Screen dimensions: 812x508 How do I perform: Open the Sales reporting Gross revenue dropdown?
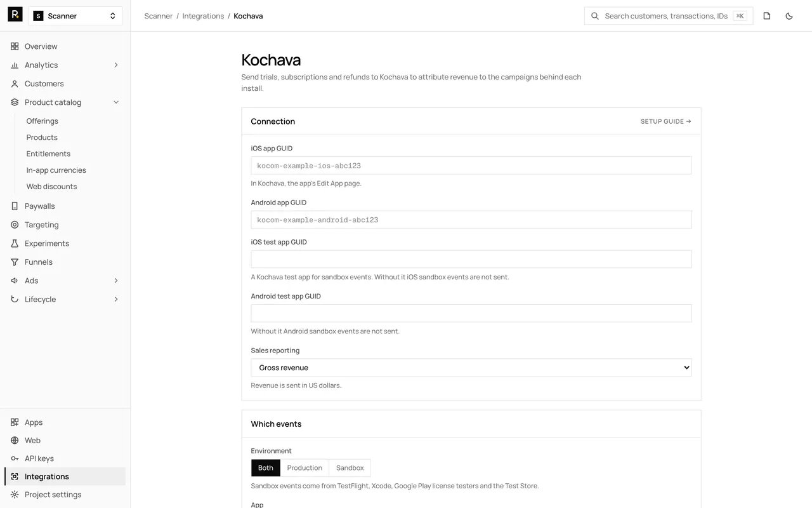(471, 368)
